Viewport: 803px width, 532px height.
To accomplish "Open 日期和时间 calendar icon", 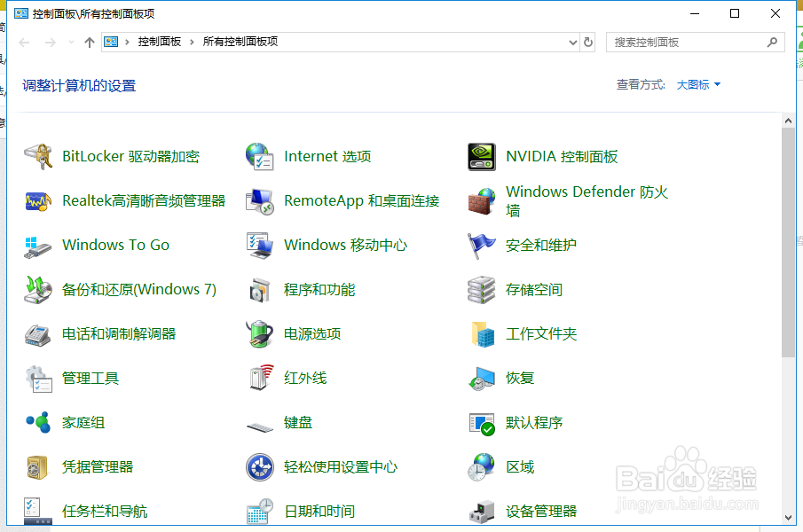I will (260, 511).
